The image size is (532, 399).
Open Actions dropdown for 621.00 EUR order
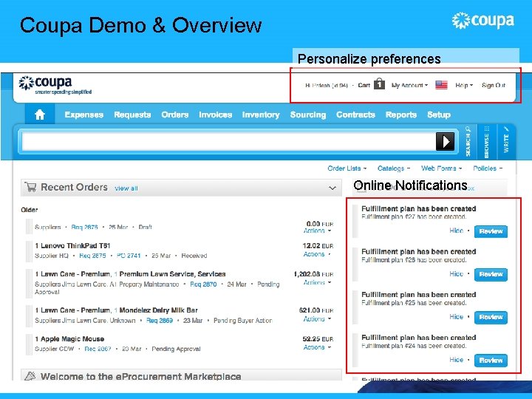(x=317, y=319)
